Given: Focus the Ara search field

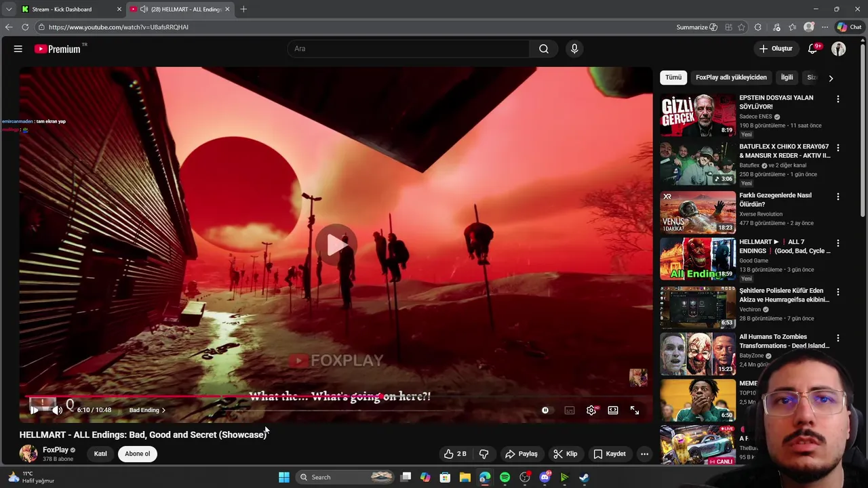Looking at the screenshot, I should pos(409,49).
